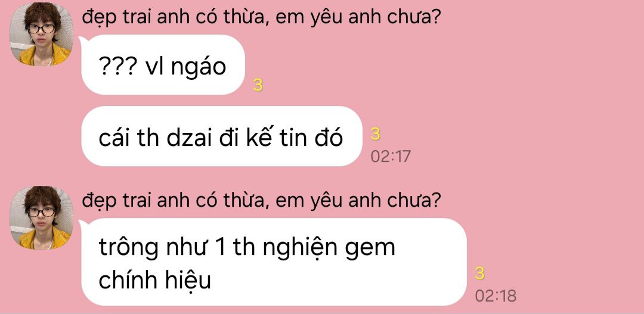Click "chính hiệu" on the last message line
This screenshot has width=644, height=314.
(x=155, y=281)
